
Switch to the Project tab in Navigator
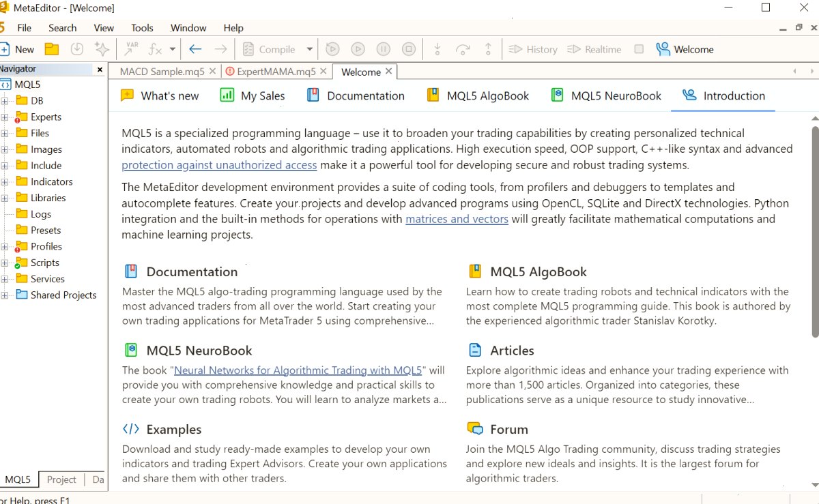[x=61, y=479]
